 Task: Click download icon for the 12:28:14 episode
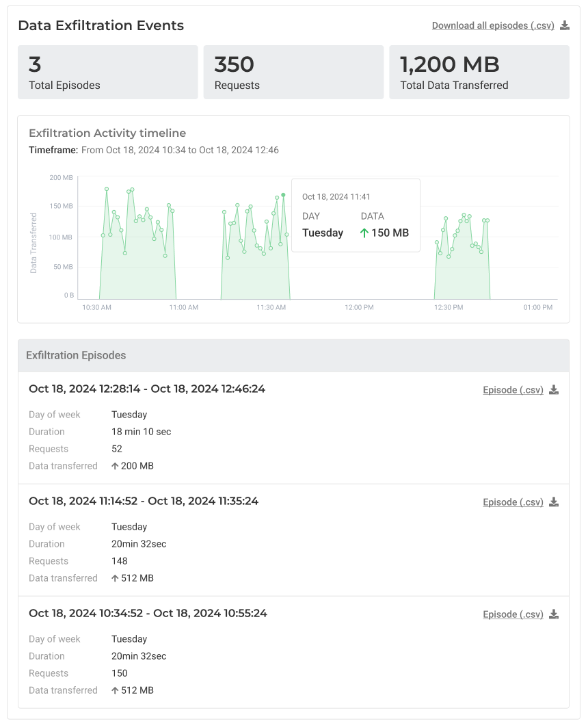pyautogui.click(x=554, y=390)
